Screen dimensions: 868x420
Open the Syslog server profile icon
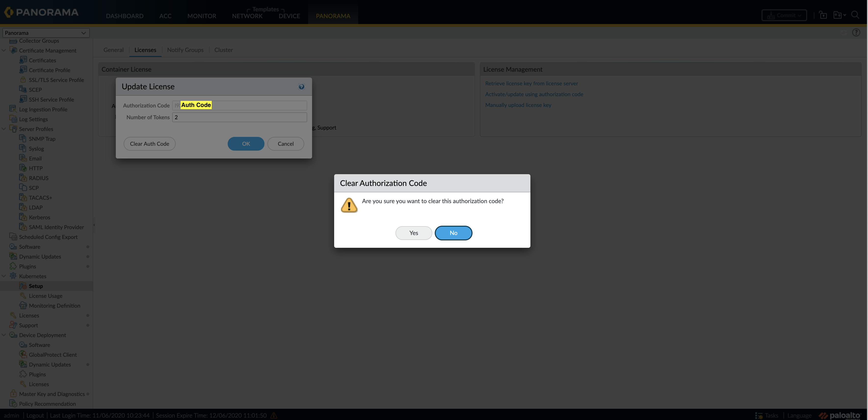point(23,148)
